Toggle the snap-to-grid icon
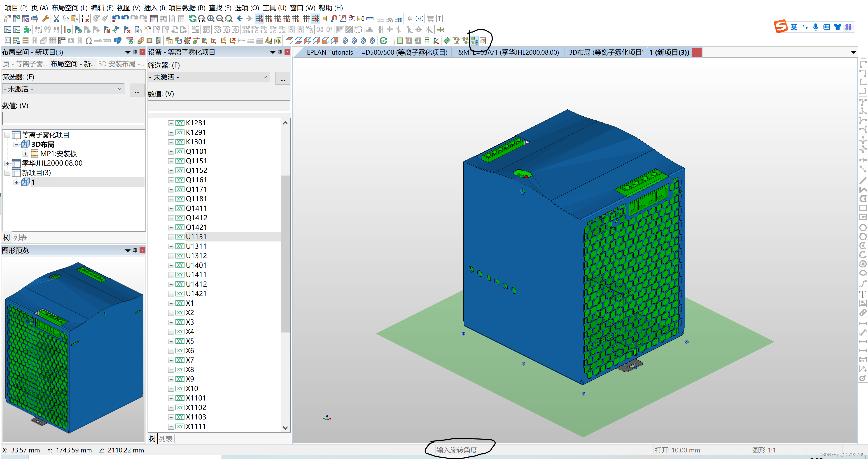The width and height of the screenshot is (868, 459). click(315, 19)
